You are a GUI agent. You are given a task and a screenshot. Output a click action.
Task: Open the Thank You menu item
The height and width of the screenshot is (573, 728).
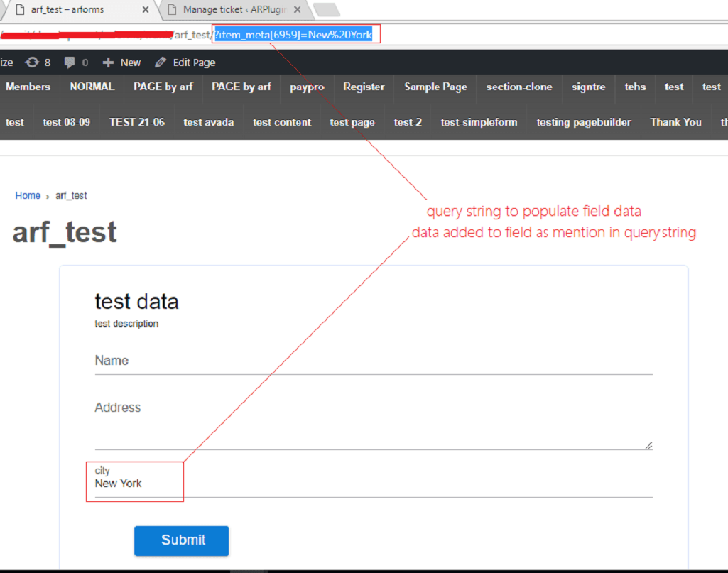pos(675,122)
